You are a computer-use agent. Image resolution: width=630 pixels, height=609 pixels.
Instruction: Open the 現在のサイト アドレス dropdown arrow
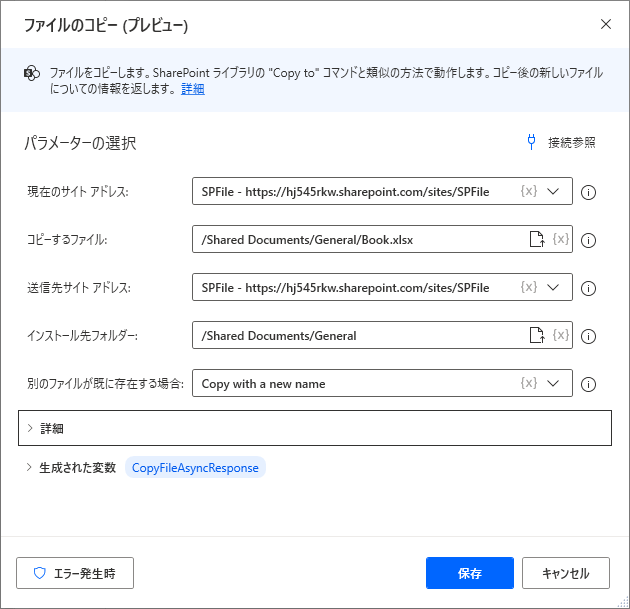coord(553,191)
